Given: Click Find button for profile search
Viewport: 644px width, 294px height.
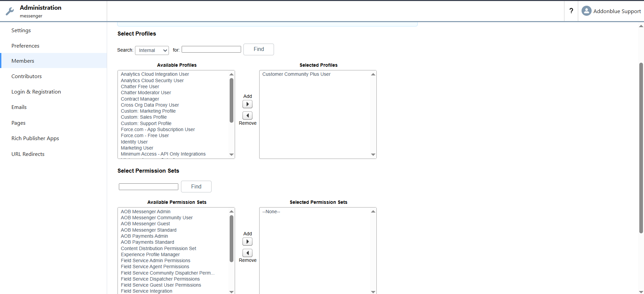Looking at the screenshot, I should [x=259, y=49].
